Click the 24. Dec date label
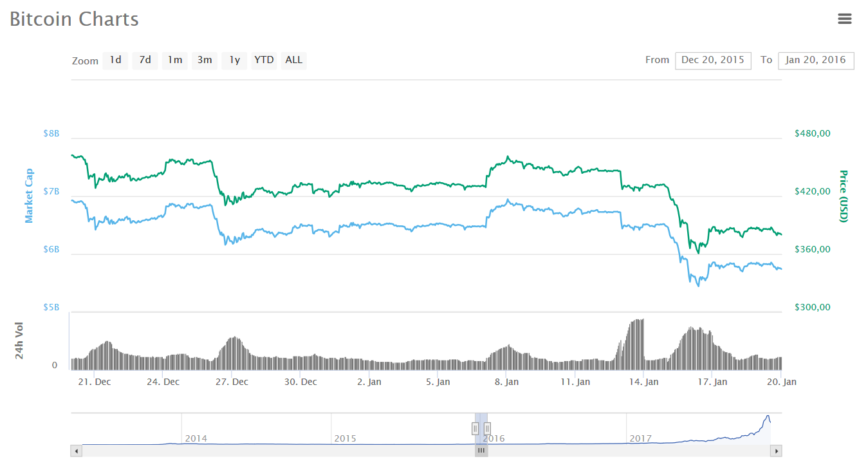 [x=163, y=382]
